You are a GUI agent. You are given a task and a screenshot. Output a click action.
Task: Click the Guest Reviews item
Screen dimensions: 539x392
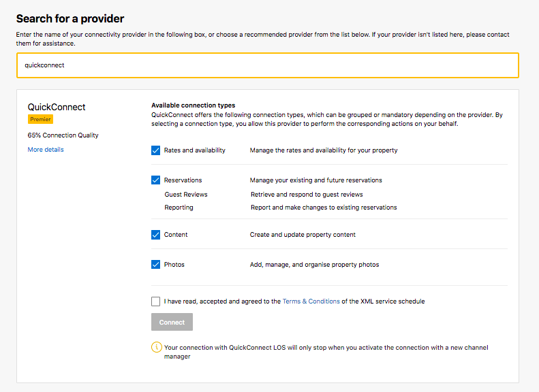(186, 195)
